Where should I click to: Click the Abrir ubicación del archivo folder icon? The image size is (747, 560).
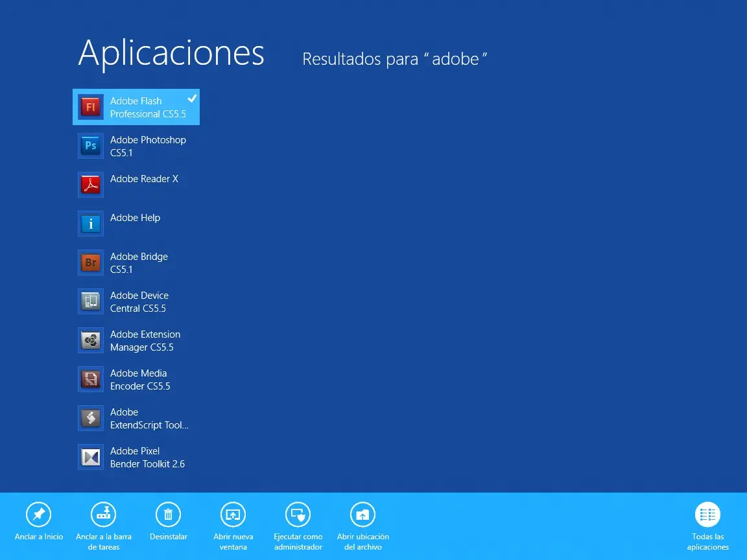point(362,514)
